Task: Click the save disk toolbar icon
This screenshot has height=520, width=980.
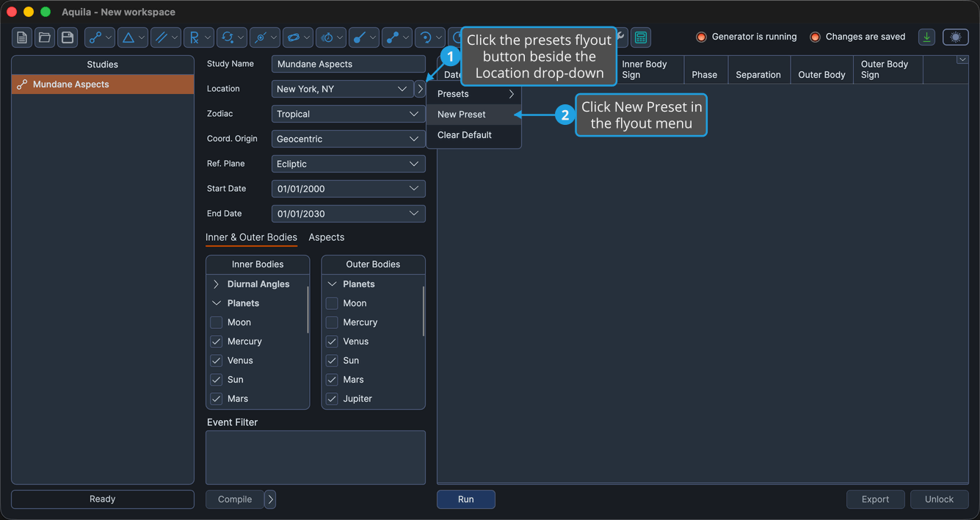Action: point(68,37)
